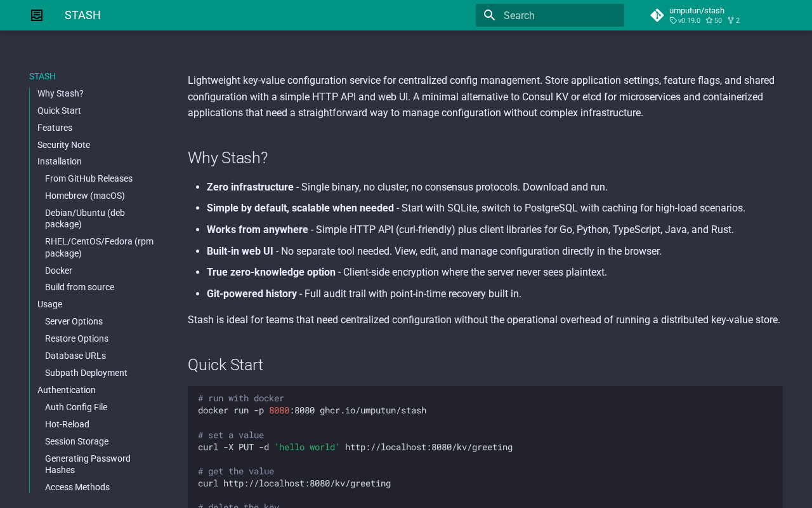Select Installation in the sidebar
Viewport: 812px width, 508px height.
[x=60, y=161]
